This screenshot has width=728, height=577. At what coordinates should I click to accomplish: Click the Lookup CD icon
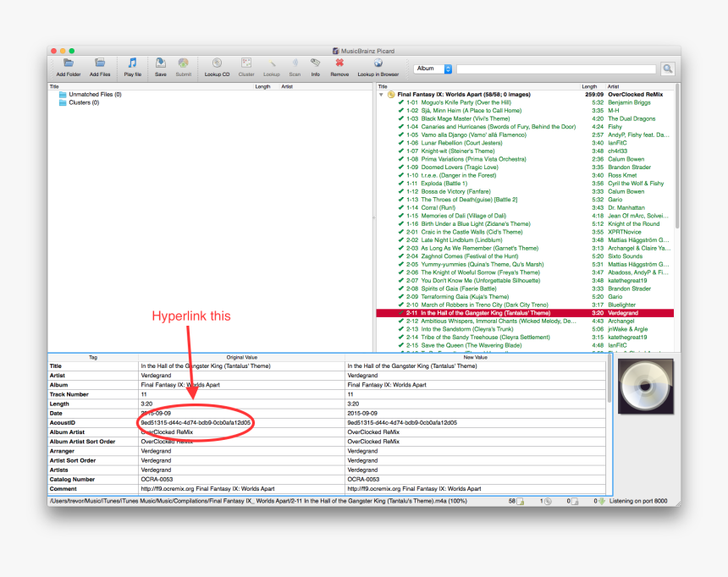click(217, 63)
